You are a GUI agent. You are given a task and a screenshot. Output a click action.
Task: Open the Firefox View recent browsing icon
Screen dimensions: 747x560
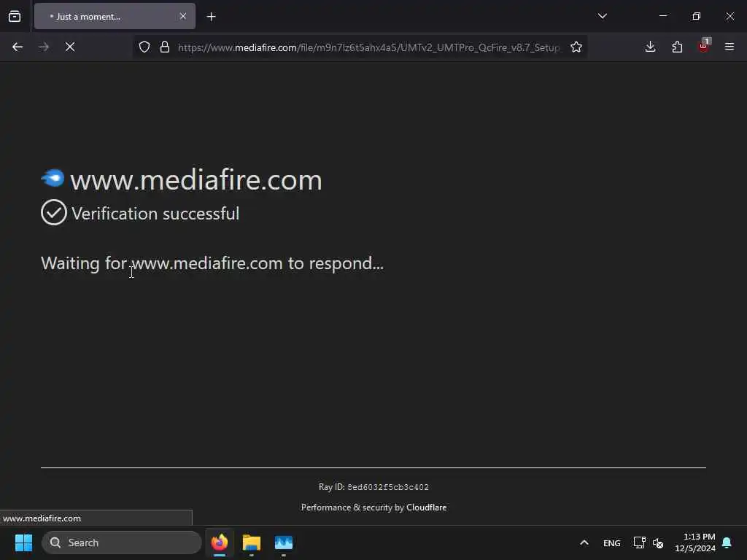[15, 17]
